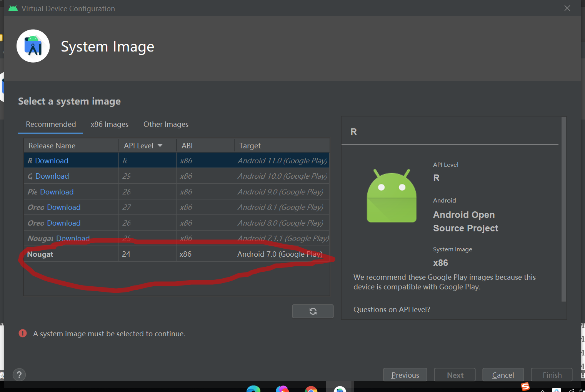
Task: Download Oreo API 26 image
Action: pos(64,223)
